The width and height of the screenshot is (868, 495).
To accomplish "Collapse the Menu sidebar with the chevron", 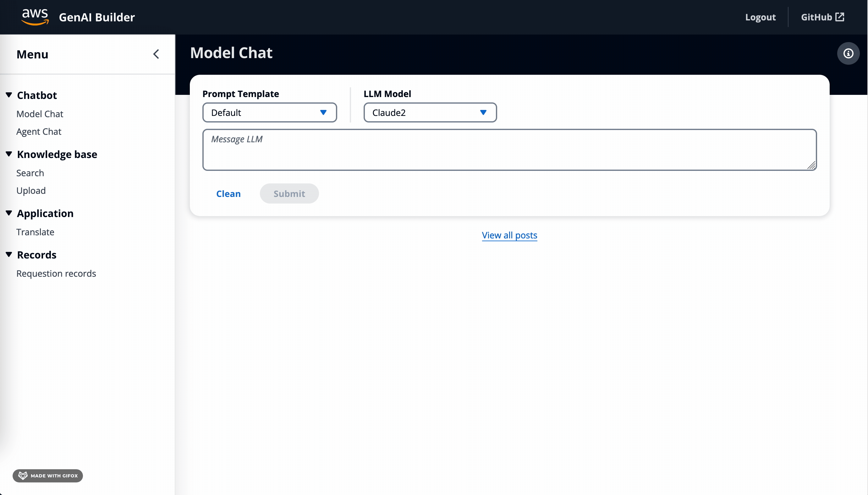I will click(x=156, y=54).
